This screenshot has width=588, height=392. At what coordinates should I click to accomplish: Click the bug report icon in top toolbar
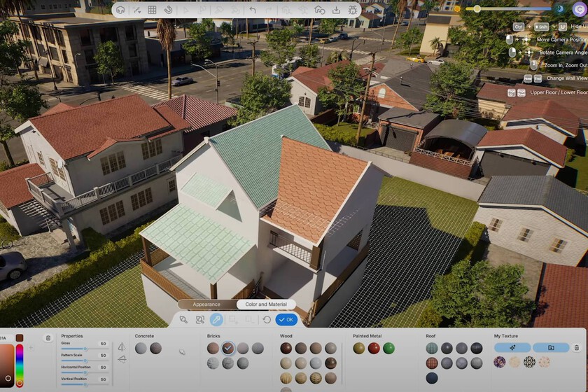353,10
